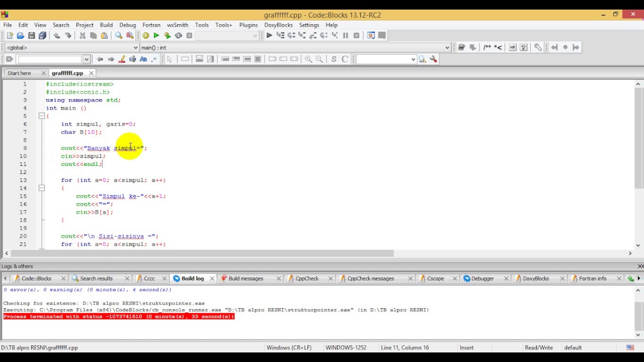This screenshot has height=362, width=644.
Task: Collapse the fold at line 14
Action: (42, 188)
